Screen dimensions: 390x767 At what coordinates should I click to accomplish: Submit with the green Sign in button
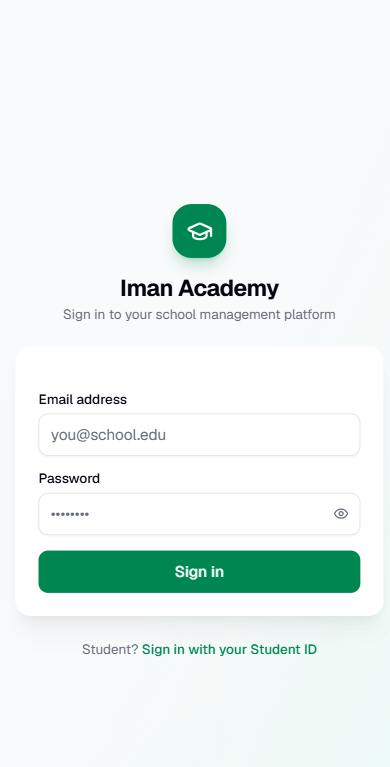199,571
